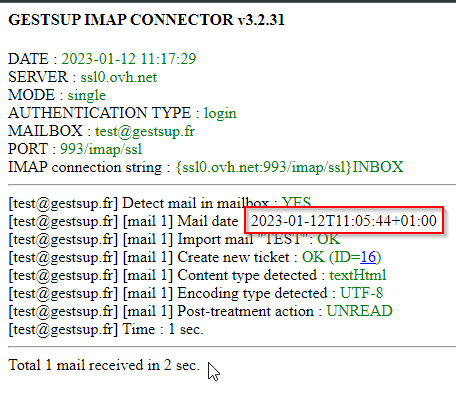This screenshot has width=456, height=407.
Task: Open ticket ID 16 link
Action: (368, 257)
